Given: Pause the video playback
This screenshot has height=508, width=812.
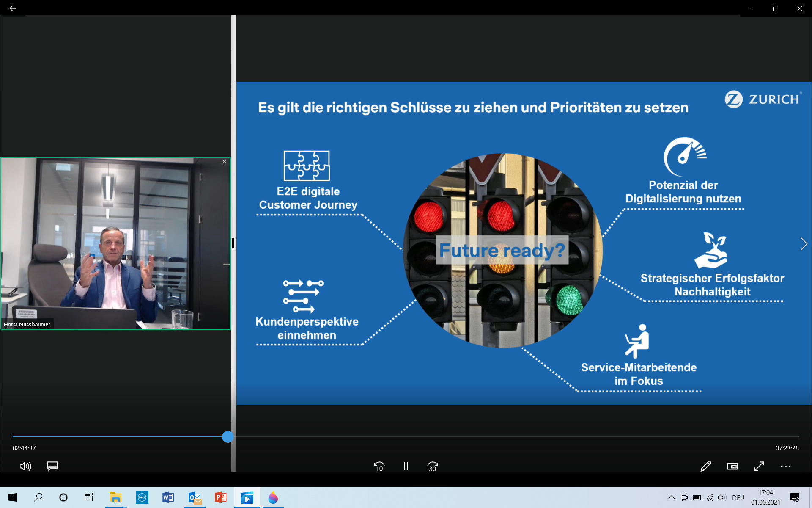Looking at the screenshot, I should (406, 466).
